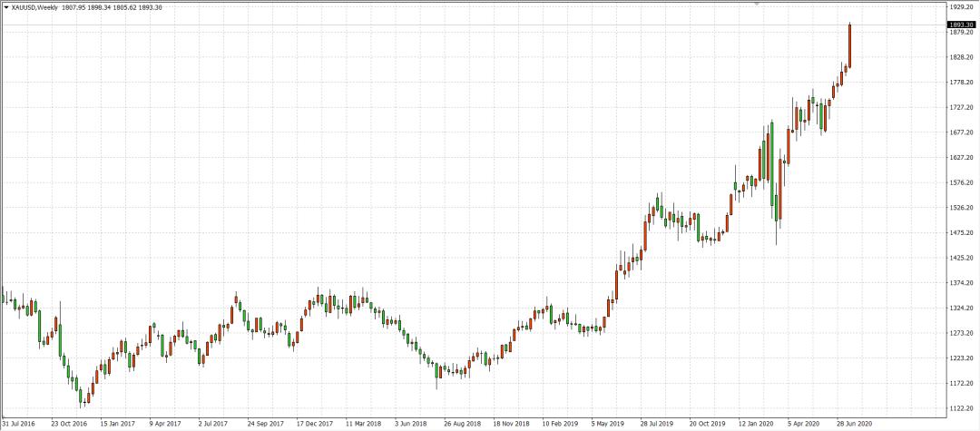Click the triangle beside XAUUSD,Weekly title
The height and width of the screenshot is (431, 980).
[6, 7]
